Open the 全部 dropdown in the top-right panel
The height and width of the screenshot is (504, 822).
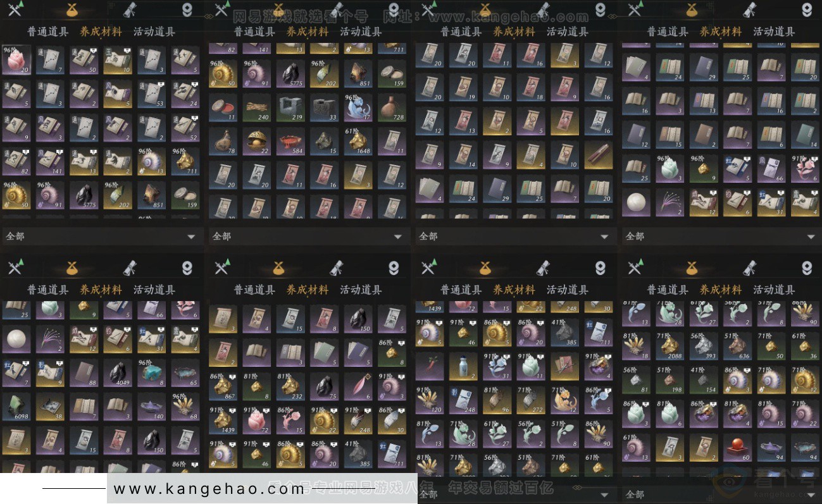(x=721, y=236)
